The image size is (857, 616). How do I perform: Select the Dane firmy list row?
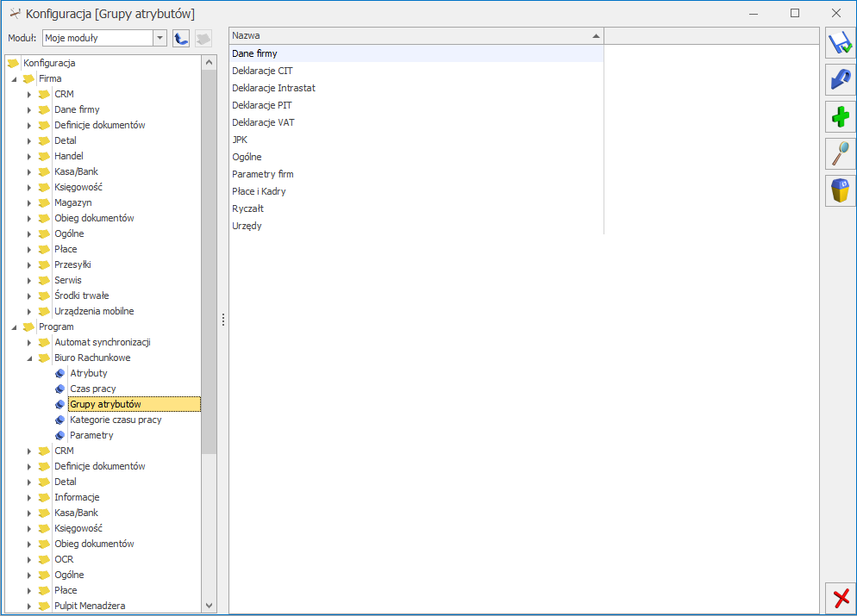(416, 53)
